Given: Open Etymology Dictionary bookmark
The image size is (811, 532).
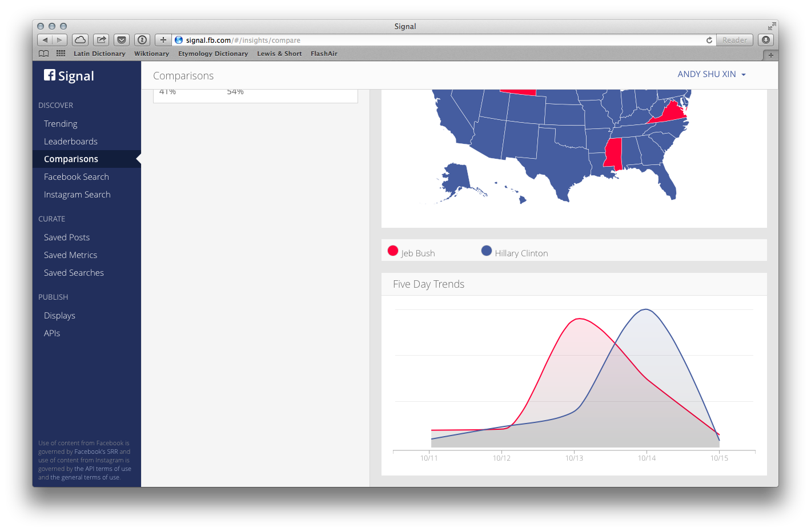Looking at the screenshot, I should (213, 54).
